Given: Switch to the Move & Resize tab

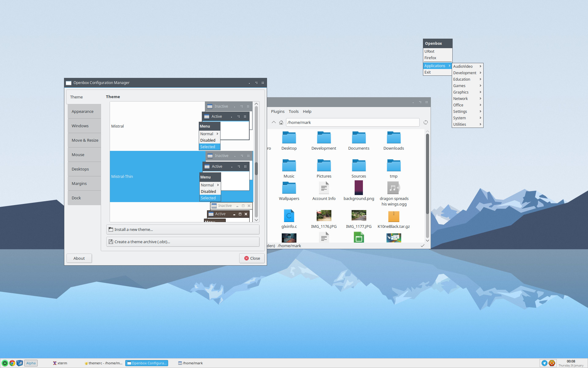Looking at the screenshot, I should pos(84,140).
